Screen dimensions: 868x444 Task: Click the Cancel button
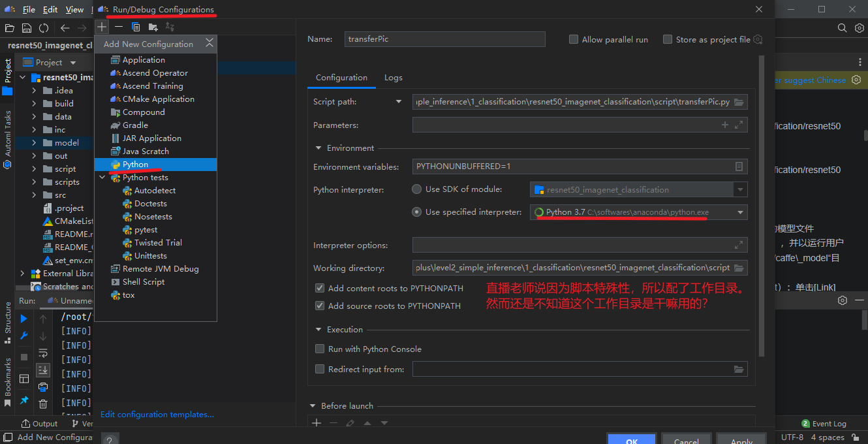(686, 439)
